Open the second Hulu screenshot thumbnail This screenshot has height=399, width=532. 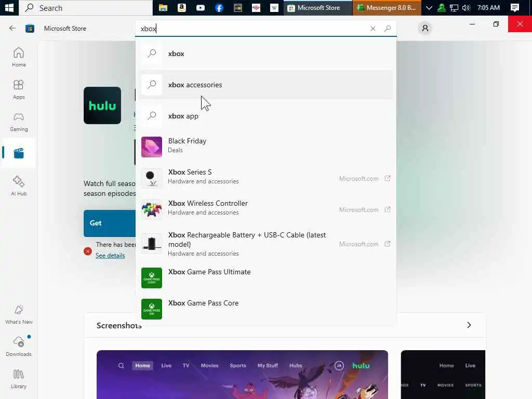[x=443, y=375]
